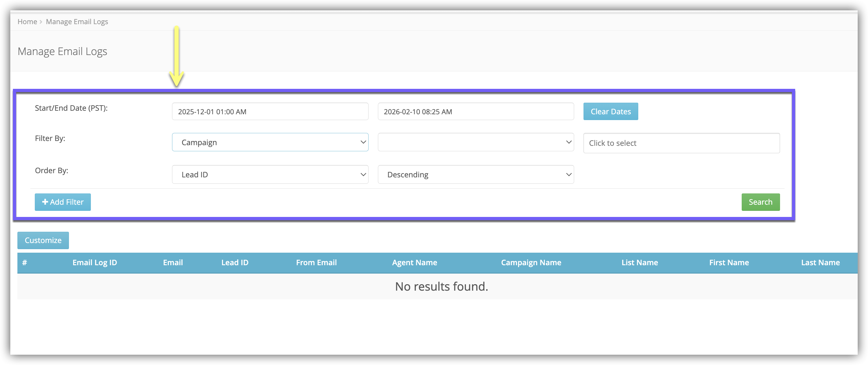
Task: Open the Descending sort direction dropdown
Action: 476,174
